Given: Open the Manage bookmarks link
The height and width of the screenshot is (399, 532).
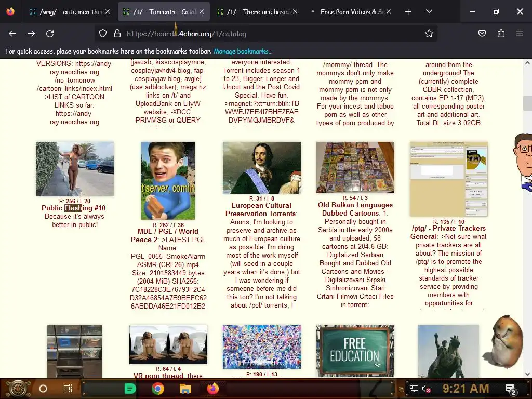Looking at the screenshot, I should 243,51.
